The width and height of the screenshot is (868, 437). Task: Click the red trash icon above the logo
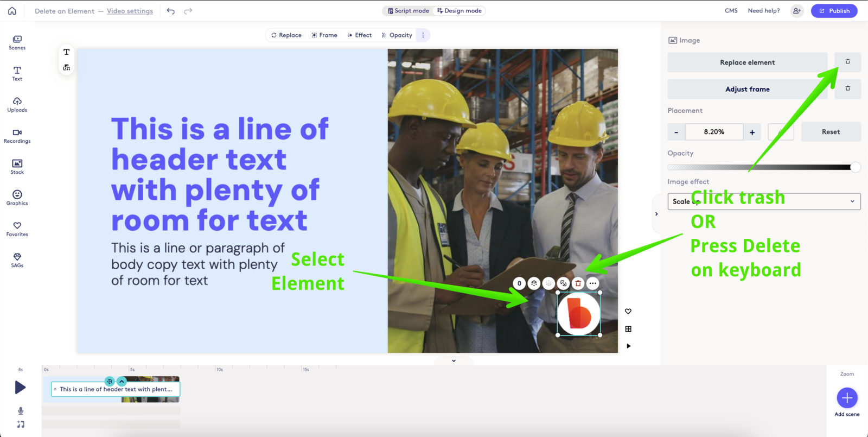pyautogui.click(x=578, y=283)
